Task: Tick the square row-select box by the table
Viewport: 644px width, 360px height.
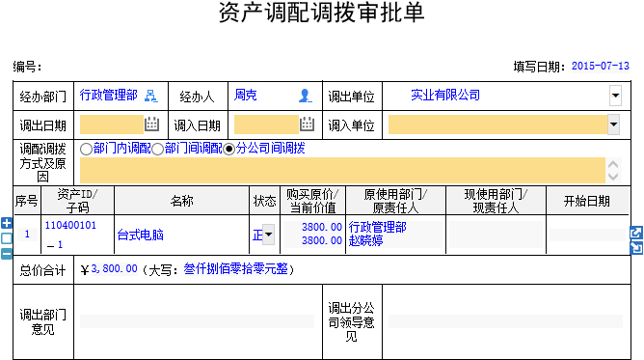Action: click(x=7, y=238)
